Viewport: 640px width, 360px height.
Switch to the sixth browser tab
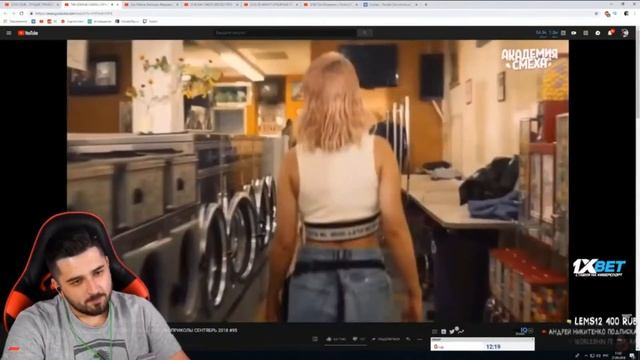pyautogui.click(x=331, y=4)
